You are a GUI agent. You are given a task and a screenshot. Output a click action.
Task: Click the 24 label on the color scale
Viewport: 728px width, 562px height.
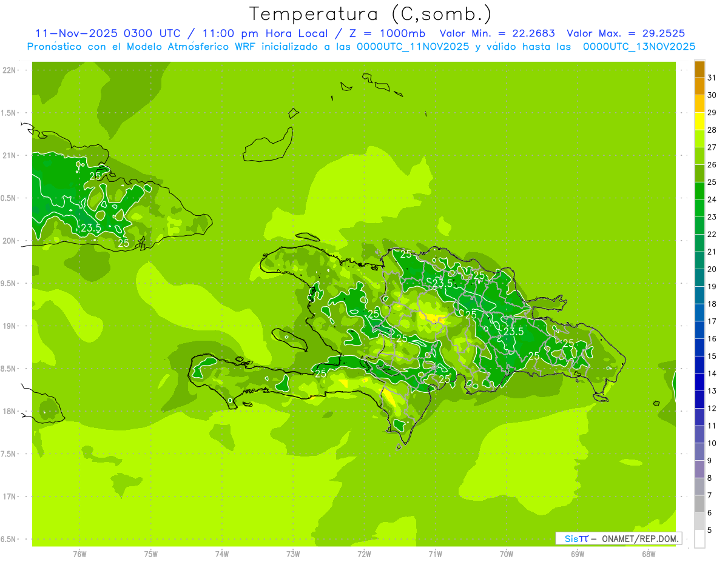pos(712,199)
